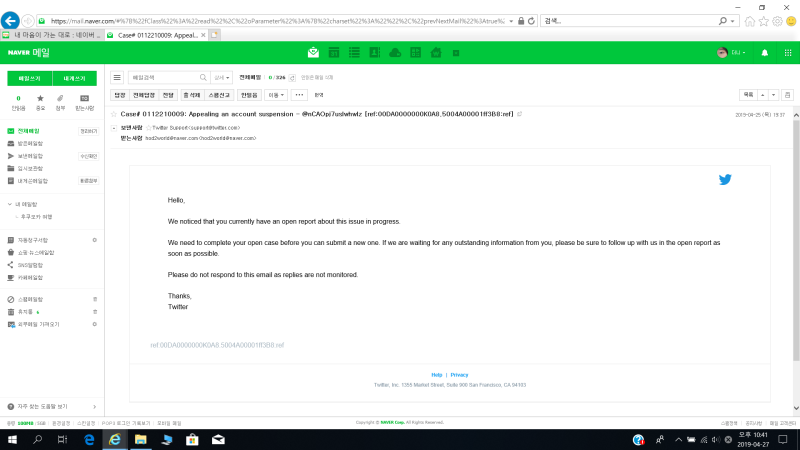Show hidden system tray icons chevron
This screenshot has height=450, width=800.
click(x=678, y=440)
